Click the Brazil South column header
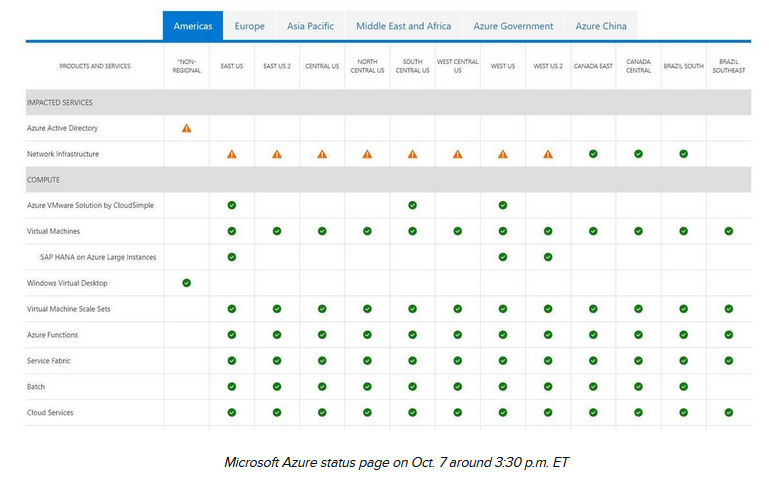The width and height of the screenshot is (769, 486). pos(684,66)
